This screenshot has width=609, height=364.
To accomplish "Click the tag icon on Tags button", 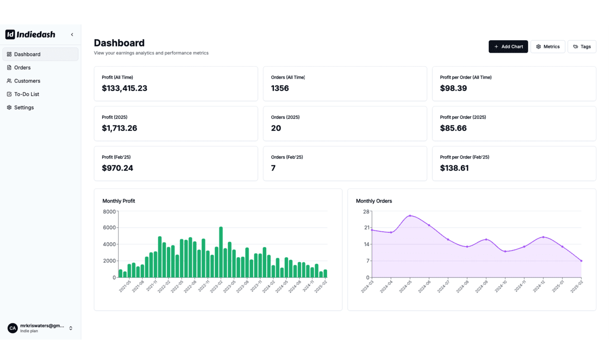I will pos(575,46).
